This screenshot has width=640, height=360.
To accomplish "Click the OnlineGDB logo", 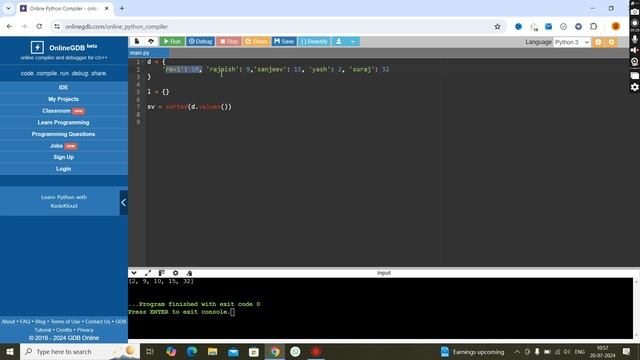I will [64, 47].
